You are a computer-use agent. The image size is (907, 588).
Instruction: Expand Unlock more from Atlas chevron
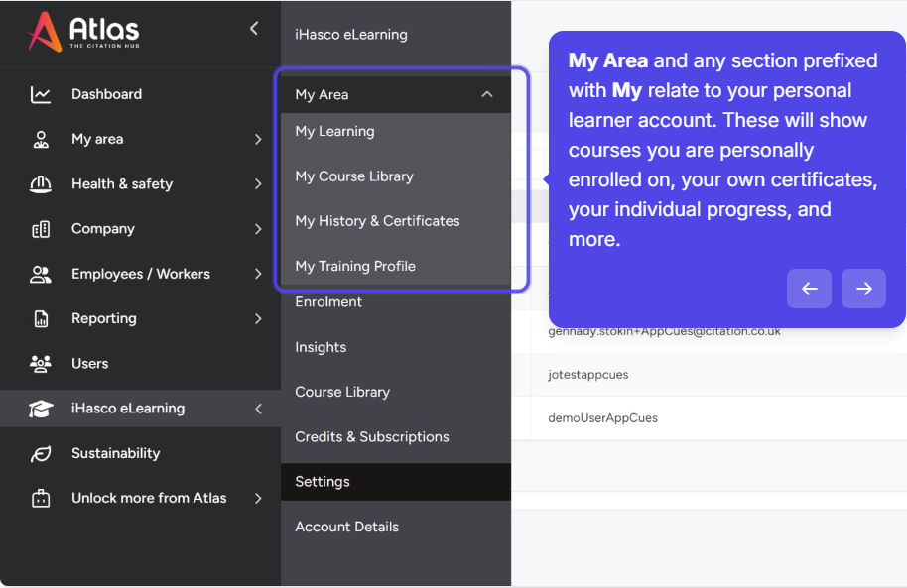click(x=258, y=499)
